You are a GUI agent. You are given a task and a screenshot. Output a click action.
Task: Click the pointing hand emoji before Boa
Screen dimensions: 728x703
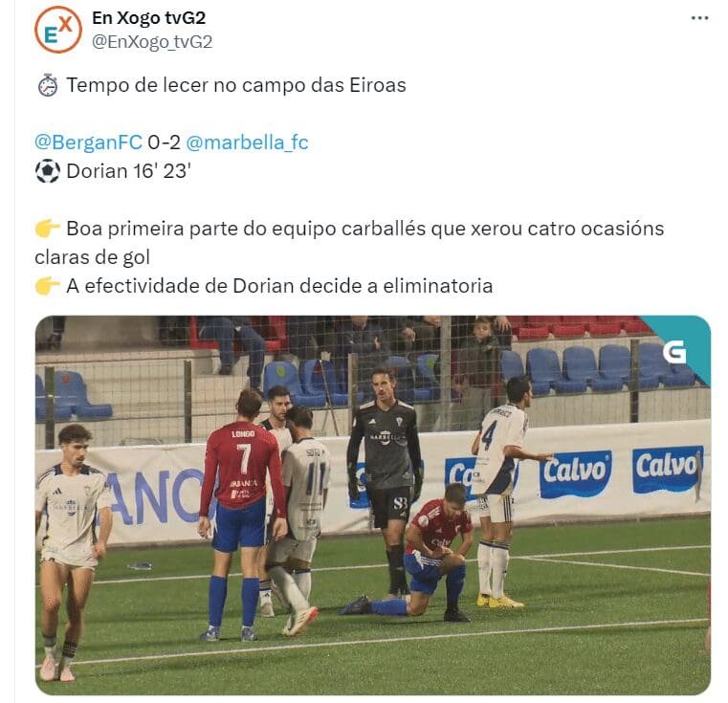pos(48,229)
